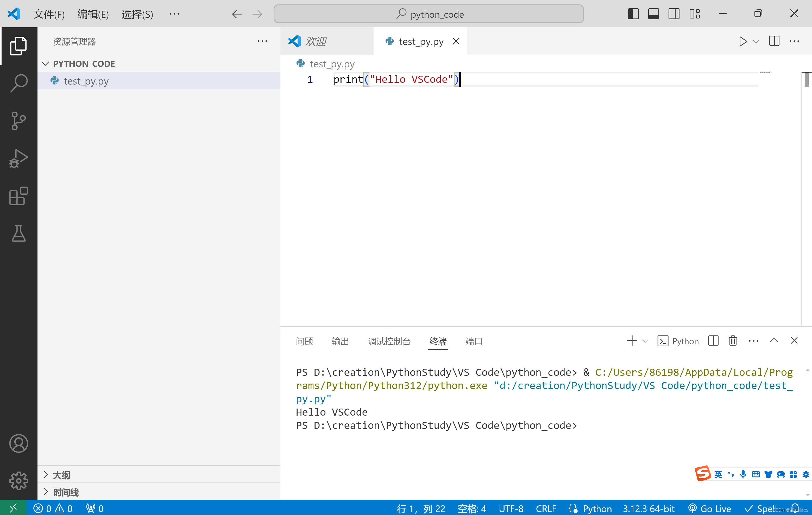Switch to the 输出 panel tab
812x515 pixels.
(x=340, y=341)
